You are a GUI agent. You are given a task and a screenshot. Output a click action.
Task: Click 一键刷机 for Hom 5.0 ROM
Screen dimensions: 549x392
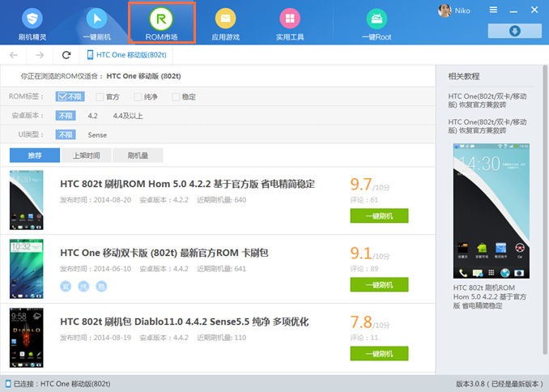[x=379, y=215]
